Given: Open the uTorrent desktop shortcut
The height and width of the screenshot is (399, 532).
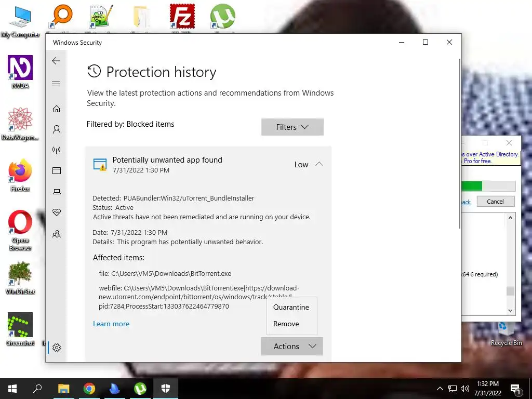Looking at the screenshot, I should [x=222, y=16].
